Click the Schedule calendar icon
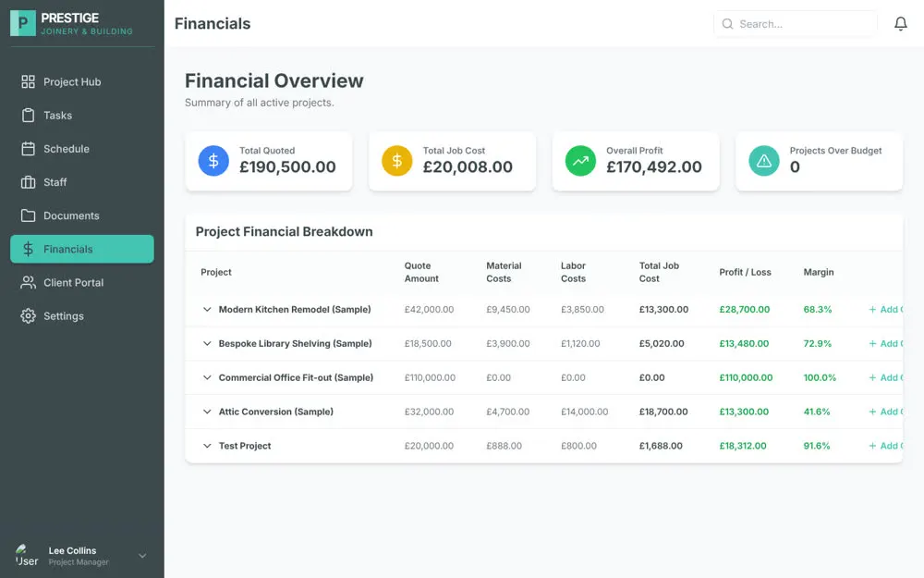This screenshot has width=924, height=578. coord(28,149)
